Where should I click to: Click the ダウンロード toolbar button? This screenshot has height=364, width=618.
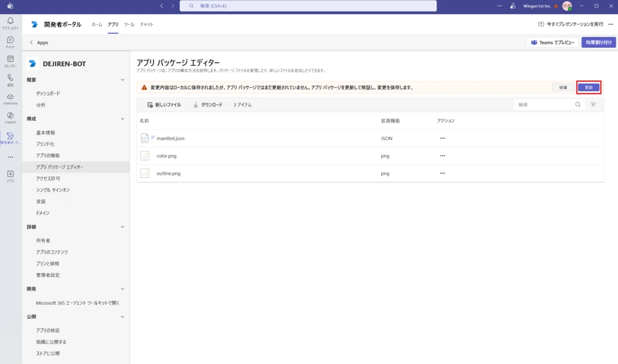[208, 105]
